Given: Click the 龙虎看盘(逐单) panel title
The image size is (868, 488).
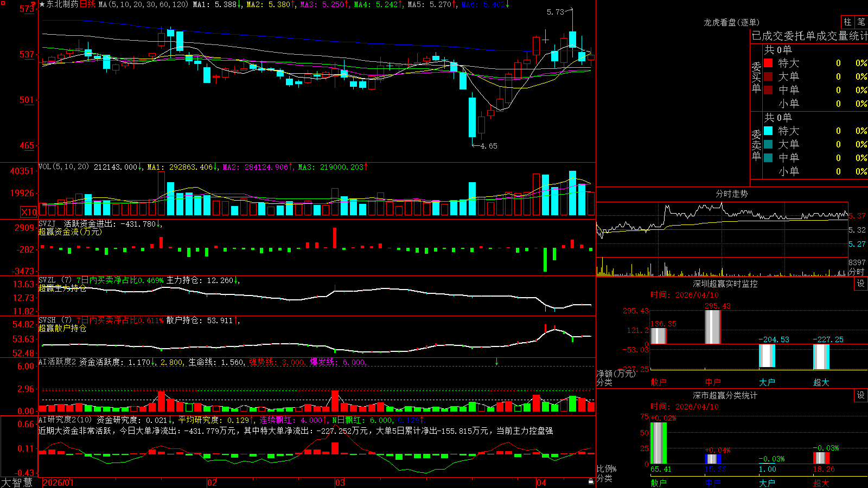Looking at the screenshot, I should point(732,22).
